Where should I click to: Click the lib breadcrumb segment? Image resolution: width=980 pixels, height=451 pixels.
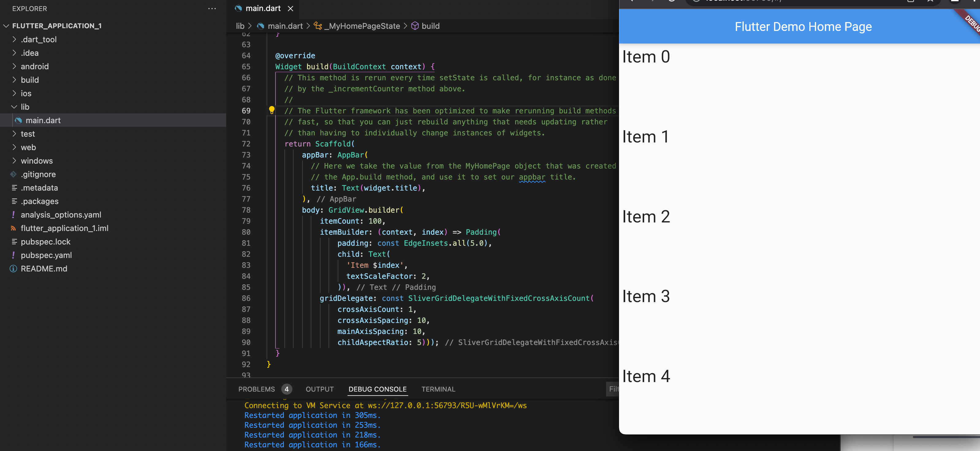point(240,26)
